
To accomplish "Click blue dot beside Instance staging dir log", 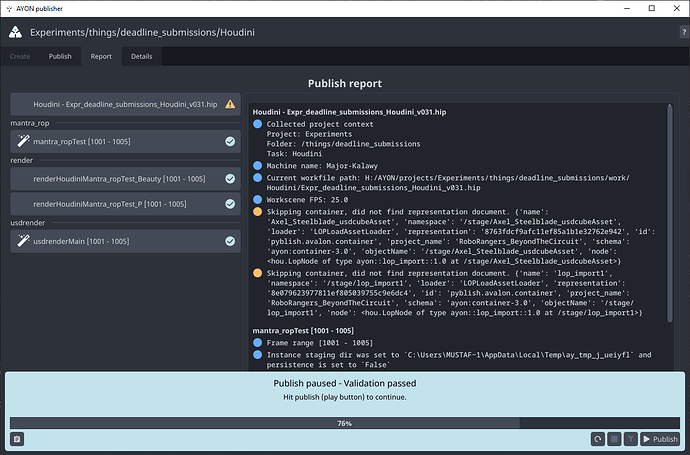I will coord(257,355).
